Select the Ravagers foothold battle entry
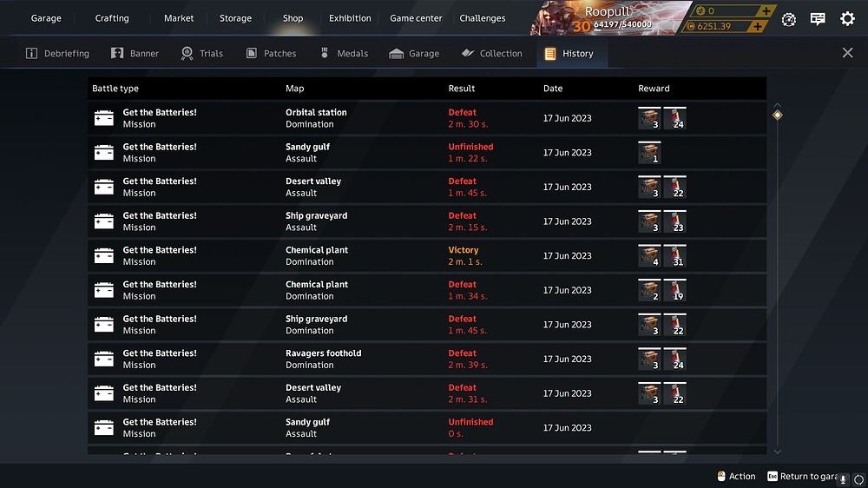868x488 pixels. tap(427, 359)
